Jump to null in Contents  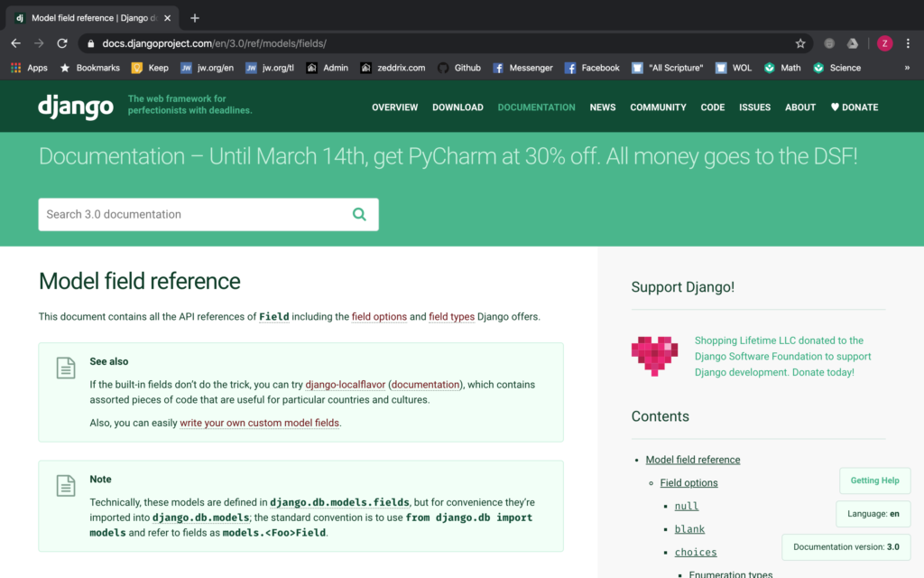click(x=687, y=506)
